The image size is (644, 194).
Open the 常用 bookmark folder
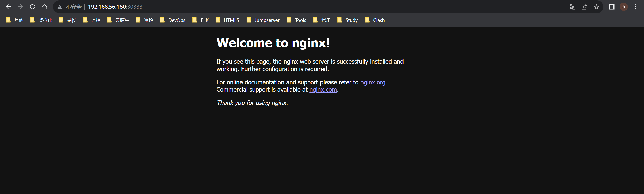click(322, 20)
